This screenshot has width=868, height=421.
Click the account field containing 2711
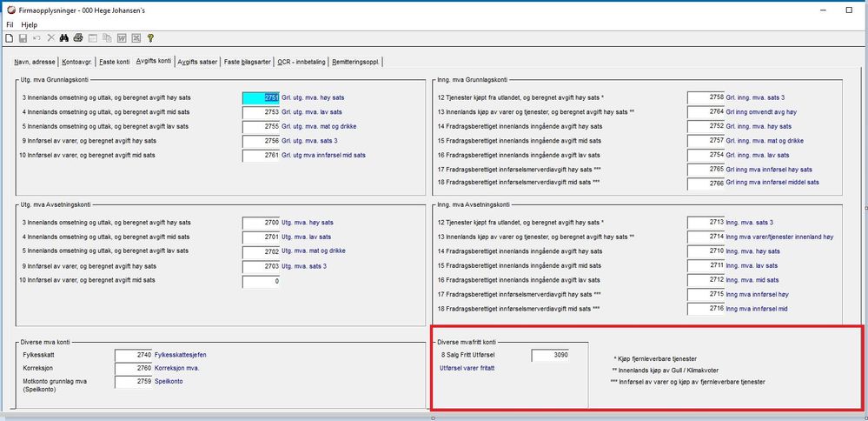pyautogui.click(x=706, y=266)
